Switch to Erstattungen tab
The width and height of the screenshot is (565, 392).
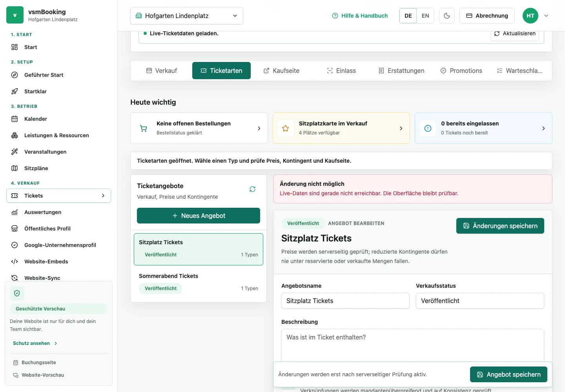click(x=401, y=71)
